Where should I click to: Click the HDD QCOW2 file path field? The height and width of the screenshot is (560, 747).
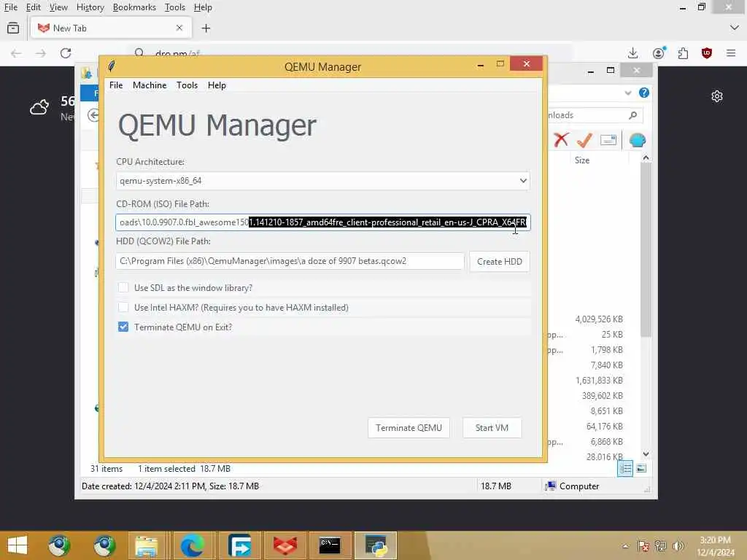pos(290,262)
